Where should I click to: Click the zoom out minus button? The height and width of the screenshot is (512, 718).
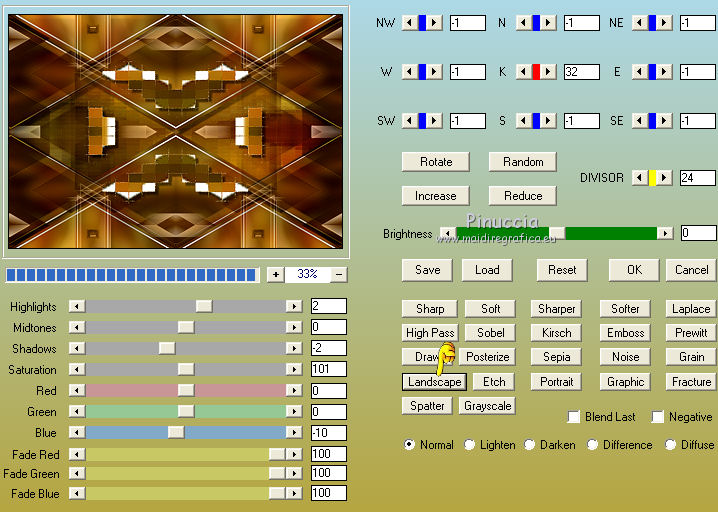click(x=340, y=274)
